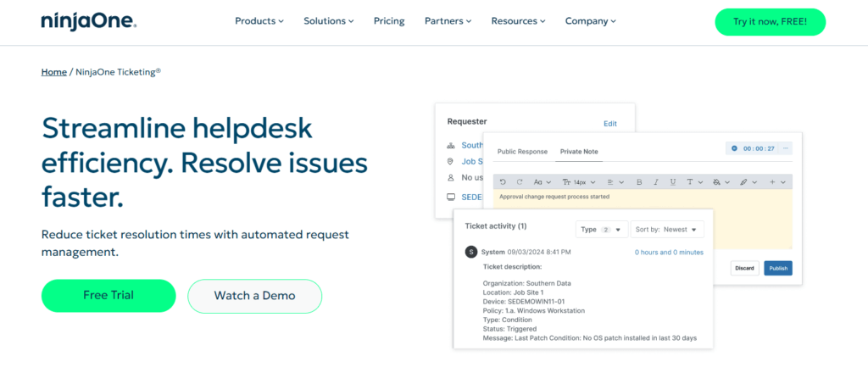This screenshot has height=384, width=868.
Task: Redo the last edit in note editor
Action: [x=520, y=181]
